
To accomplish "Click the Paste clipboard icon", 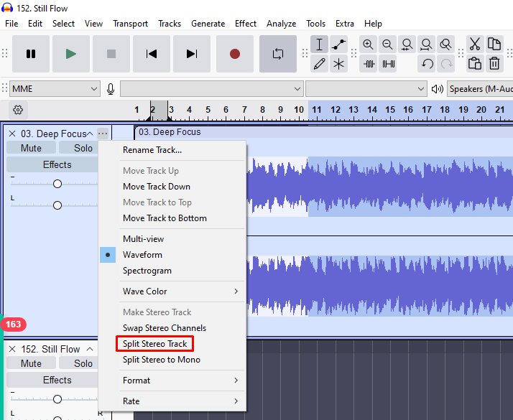I will tap(475, 64).
